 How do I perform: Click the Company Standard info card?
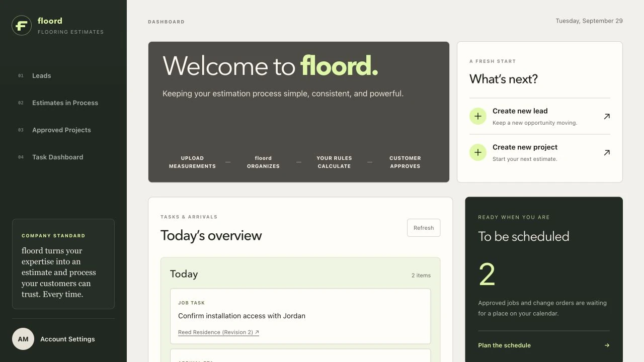pos(63,264)
